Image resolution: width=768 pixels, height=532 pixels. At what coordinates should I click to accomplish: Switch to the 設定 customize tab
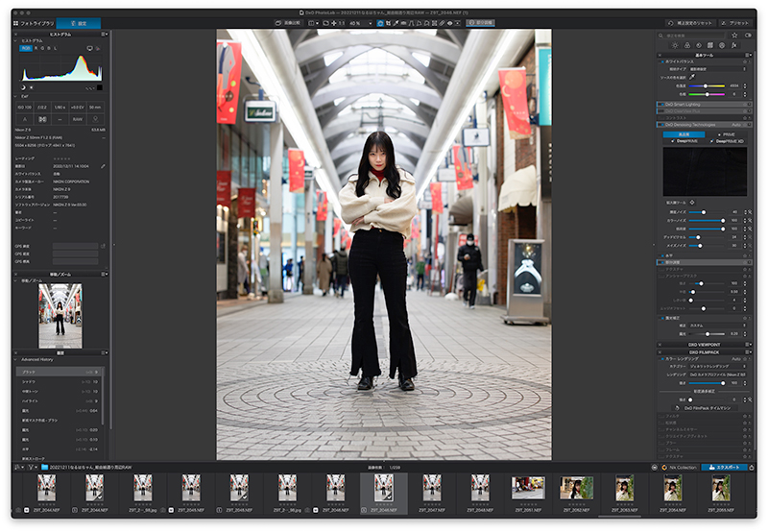80,22
